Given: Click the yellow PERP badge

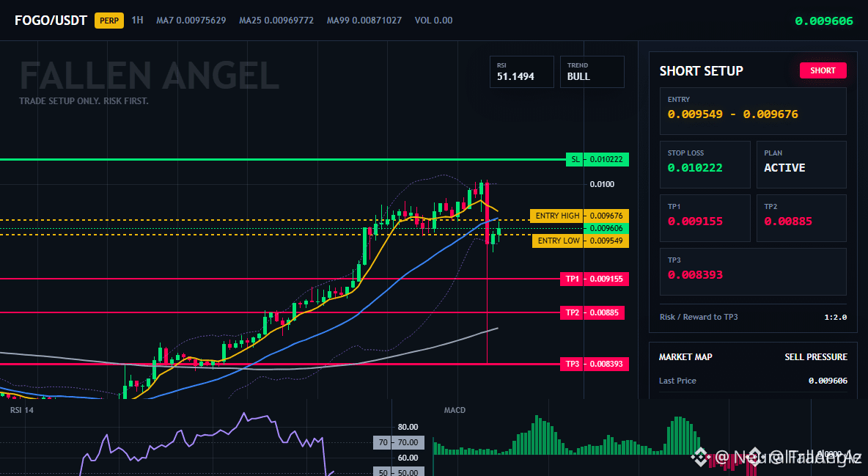Looking at the screenshot, I should tap(109, 21).
